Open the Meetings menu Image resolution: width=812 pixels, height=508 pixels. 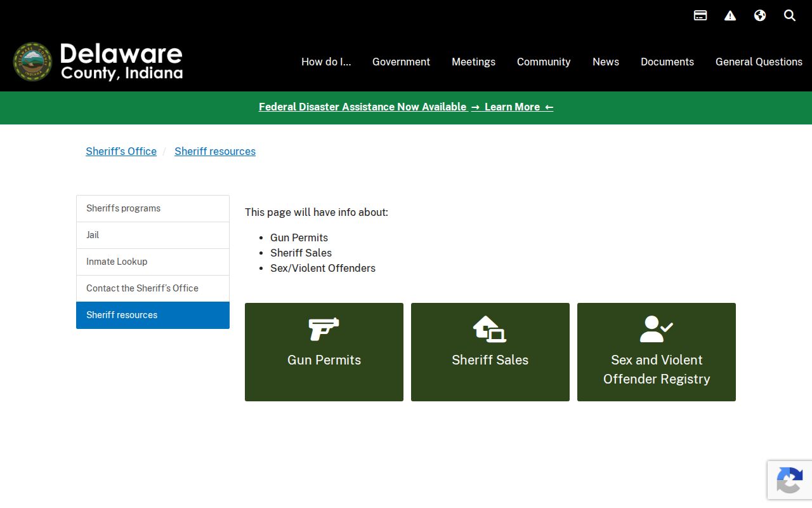[473, 62]
